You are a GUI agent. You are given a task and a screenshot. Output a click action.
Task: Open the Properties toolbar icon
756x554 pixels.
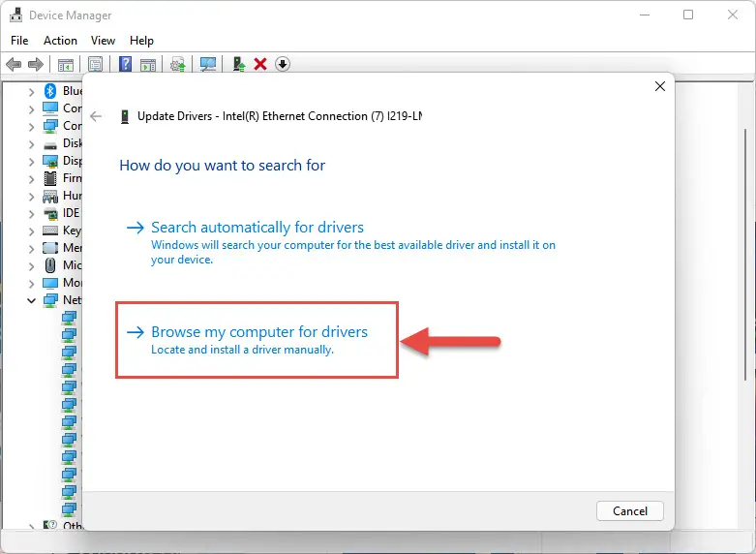tap(96, 64)
